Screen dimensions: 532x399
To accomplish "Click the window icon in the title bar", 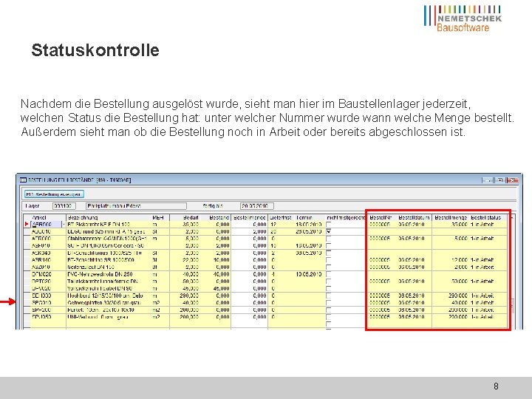I will point(23,180).
